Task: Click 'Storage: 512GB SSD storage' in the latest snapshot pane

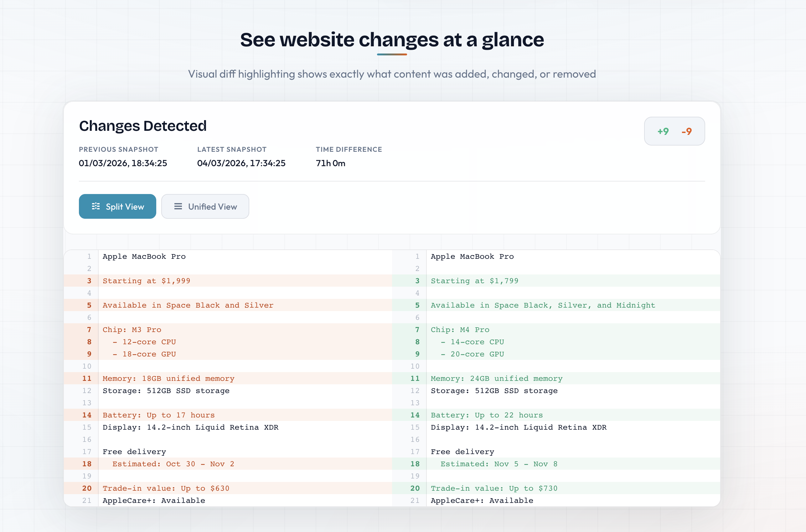Action: click(x=494, y=391)
